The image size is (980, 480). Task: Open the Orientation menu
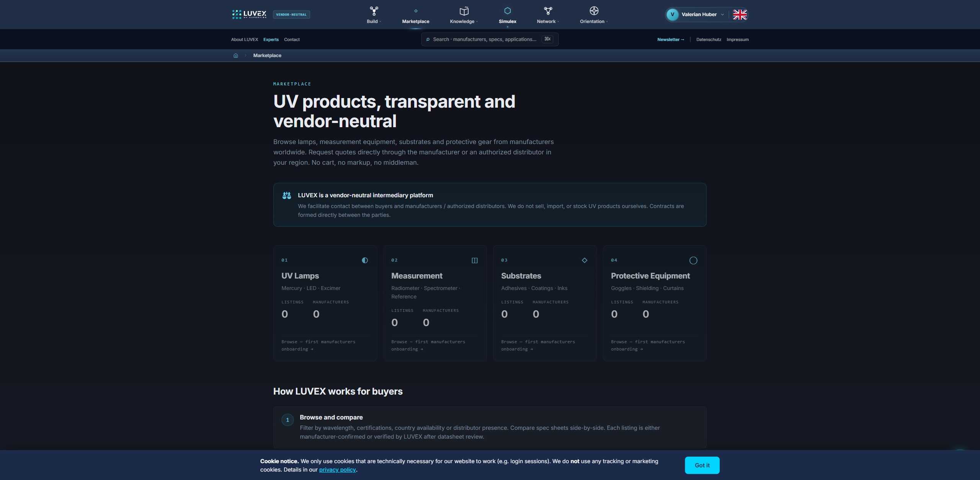pyautogui.click(x=594, y=21)
